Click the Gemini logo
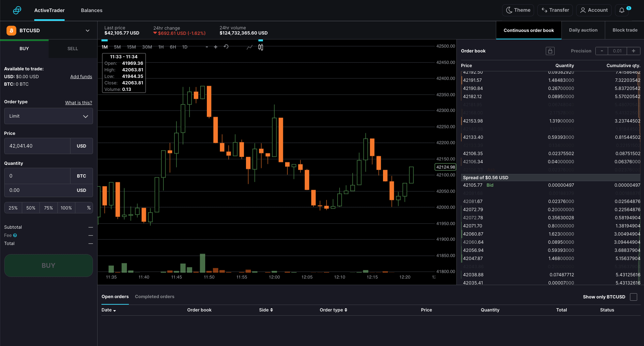 (x=17, y=10)
